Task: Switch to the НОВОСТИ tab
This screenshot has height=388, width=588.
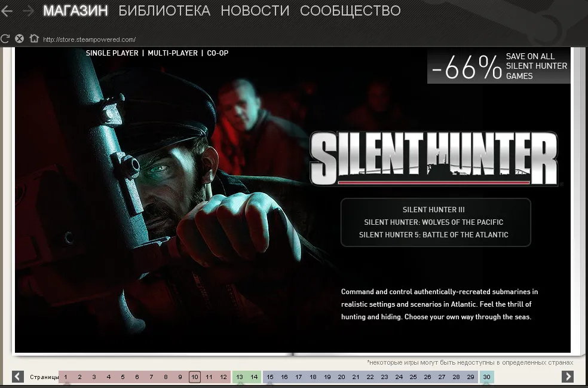Action: pos(255,11)
